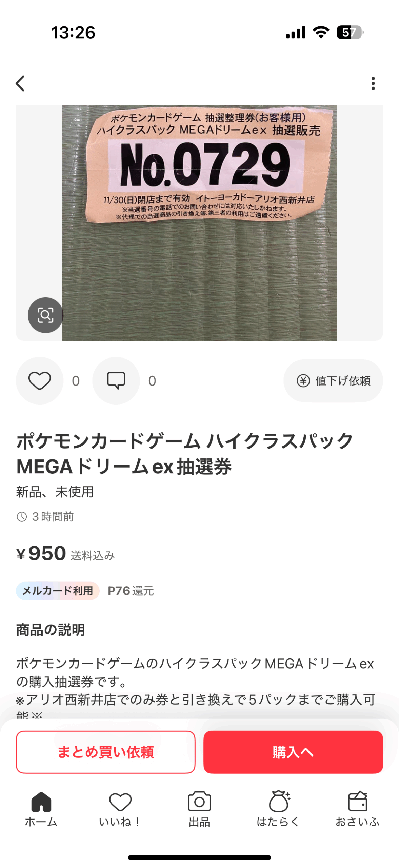Tap the image search lens icon

(45, 315)
